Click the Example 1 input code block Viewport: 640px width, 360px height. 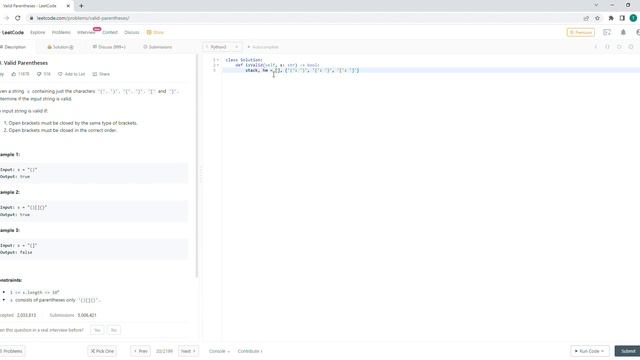click(94, 173)
